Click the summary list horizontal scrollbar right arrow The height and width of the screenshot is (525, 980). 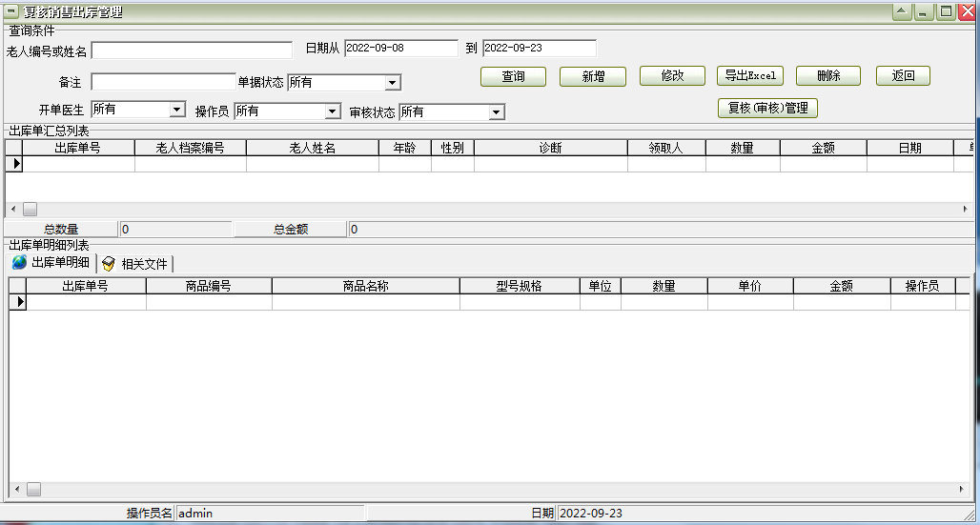[965, 209]
